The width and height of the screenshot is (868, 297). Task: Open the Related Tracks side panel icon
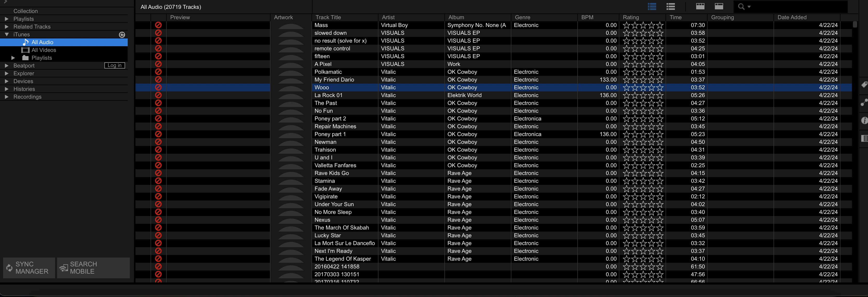864,103
